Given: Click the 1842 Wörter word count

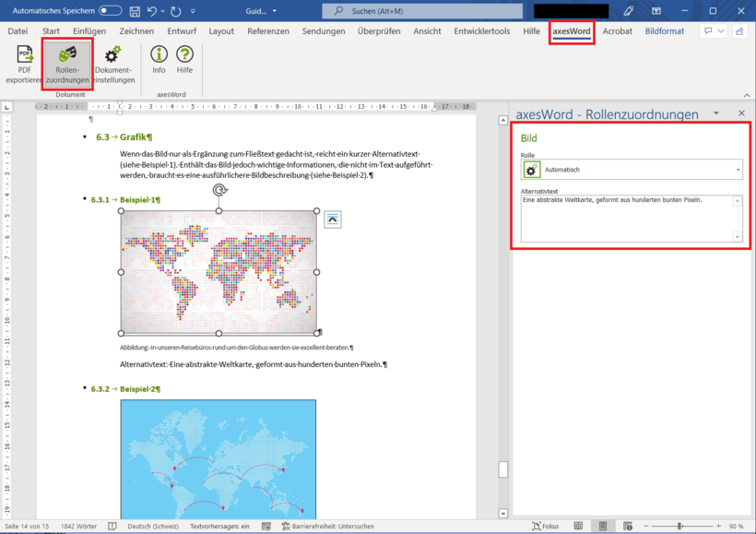Looking at the screenshot, I should point(78,527).
